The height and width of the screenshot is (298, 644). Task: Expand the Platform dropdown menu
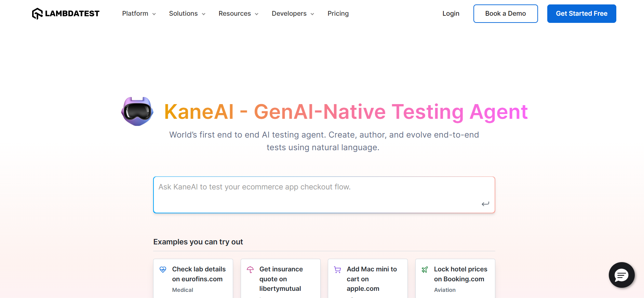[139, 14]
